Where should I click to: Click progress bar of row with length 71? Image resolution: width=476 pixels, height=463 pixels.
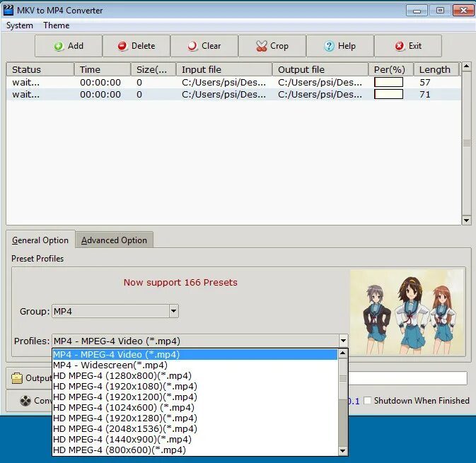click(x=388, y=94)
